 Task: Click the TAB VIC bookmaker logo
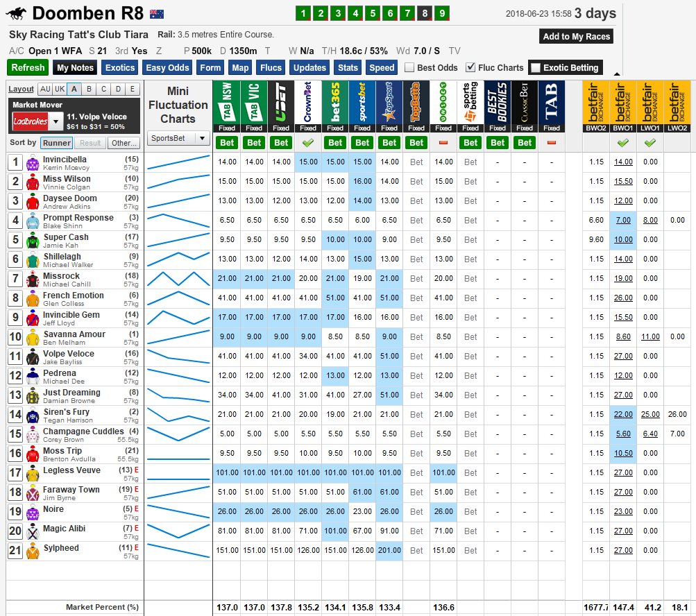pos(254,102)
